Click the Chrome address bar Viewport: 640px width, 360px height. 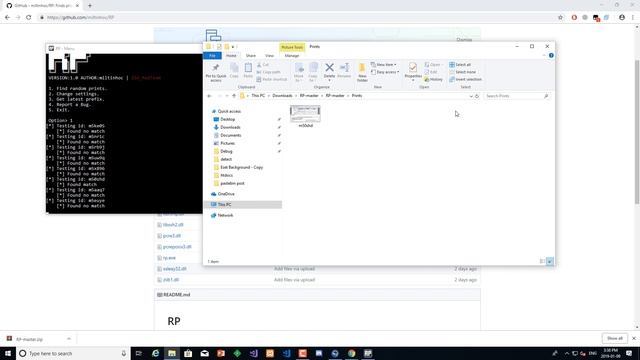298,17
